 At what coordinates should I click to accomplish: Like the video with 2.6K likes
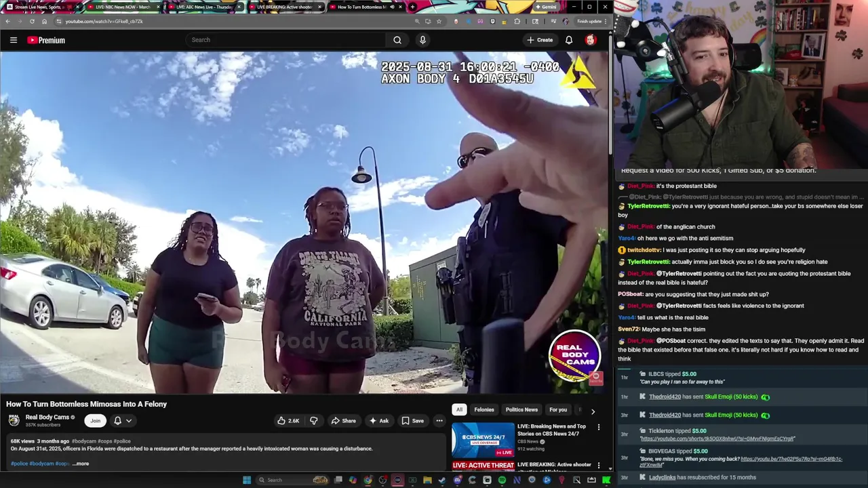(x=288, y=421)
